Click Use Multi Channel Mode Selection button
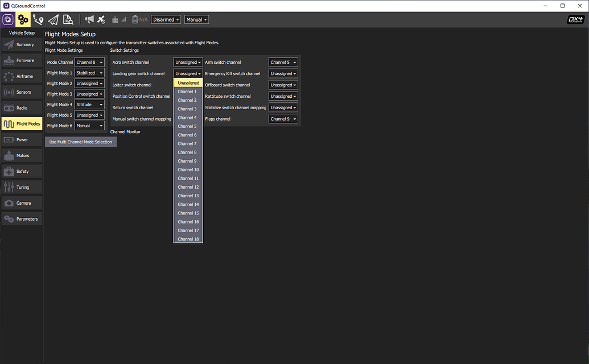 click(x=81, y=142)
